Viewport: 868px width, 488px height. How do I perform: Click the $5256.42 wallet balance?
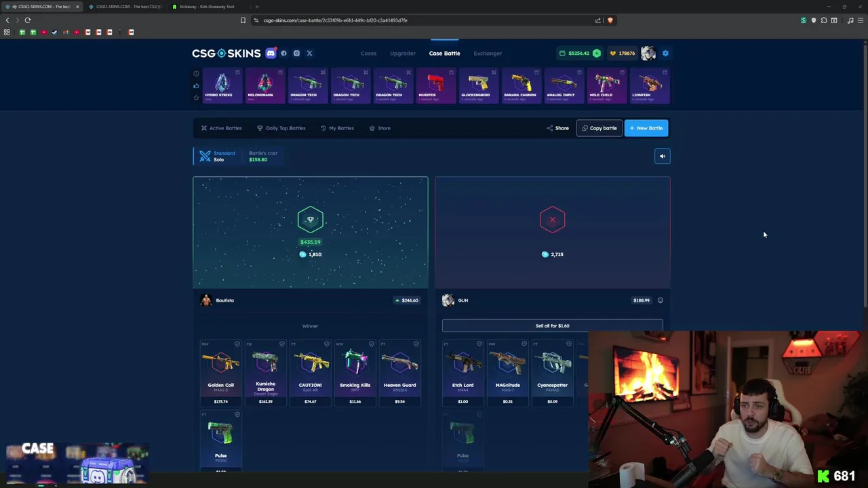[574, 53]
